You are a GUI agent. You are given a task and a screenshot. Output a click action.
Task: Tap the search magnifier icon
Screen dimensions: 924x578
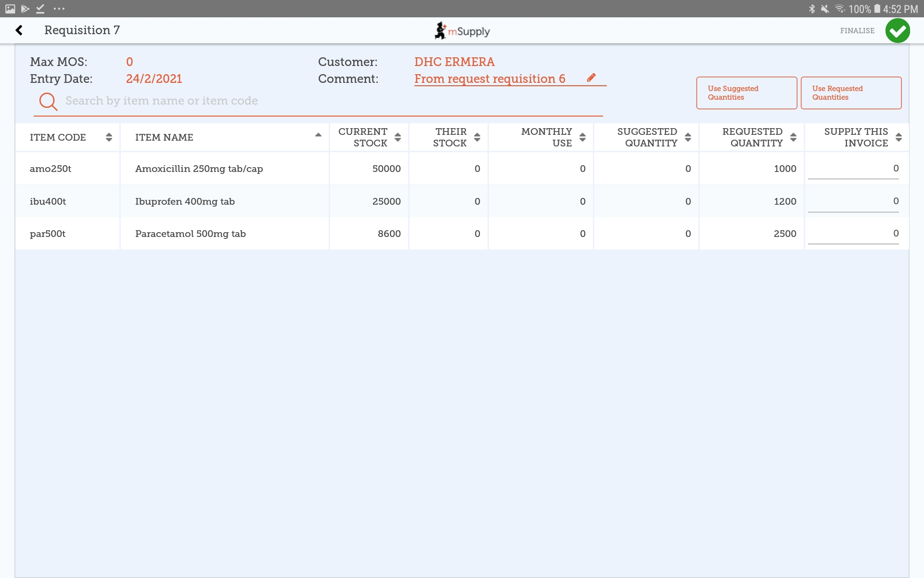click(x=48, y=101)
